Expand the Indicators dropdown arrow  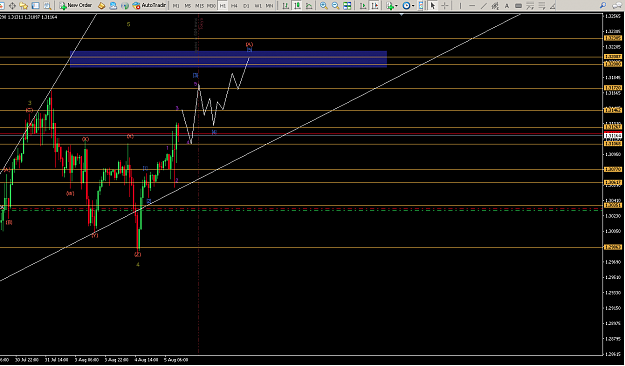pos(397,6)
